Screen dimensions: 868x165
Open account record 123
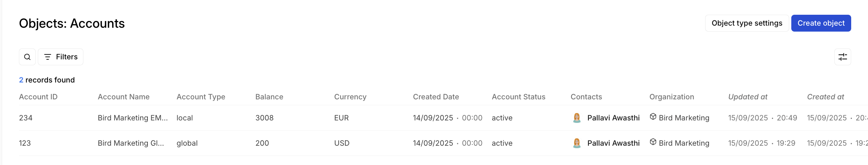25,143
